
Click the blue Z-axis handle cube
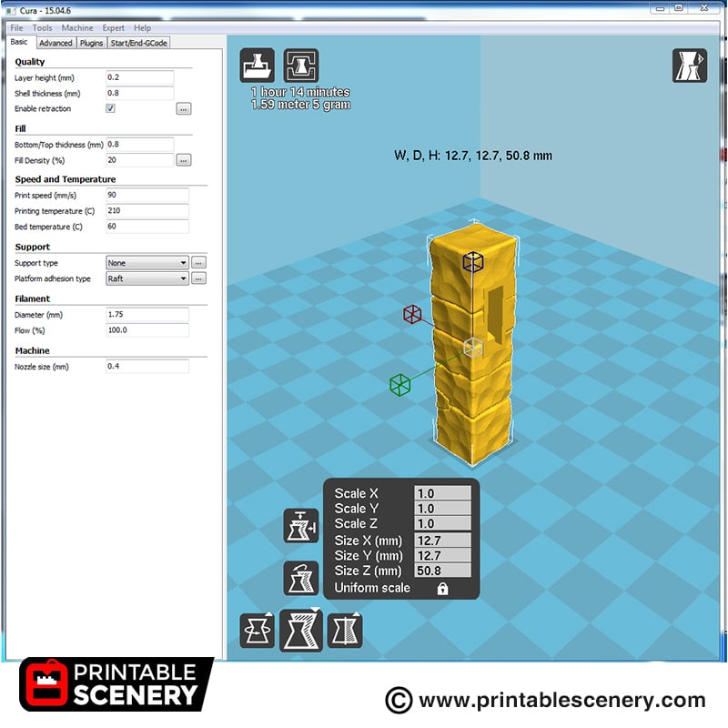point(473,262)
